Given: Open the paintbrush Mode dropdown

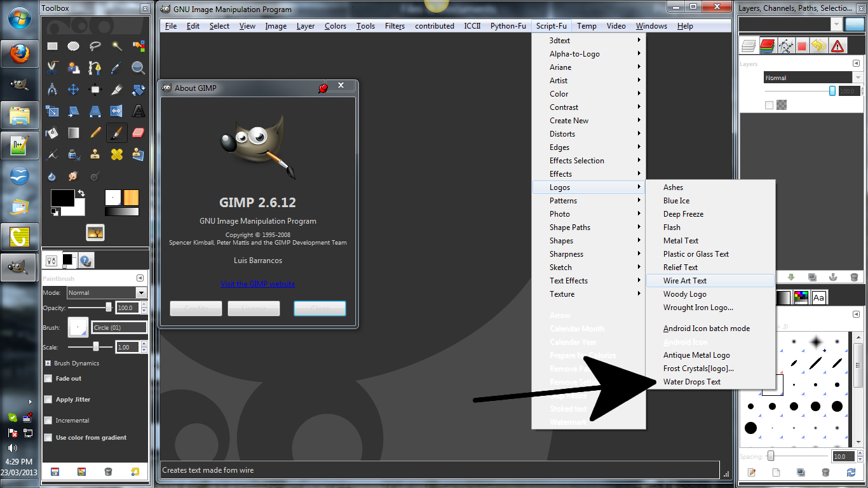Looking at the screenshot, I should click(107, 293).
